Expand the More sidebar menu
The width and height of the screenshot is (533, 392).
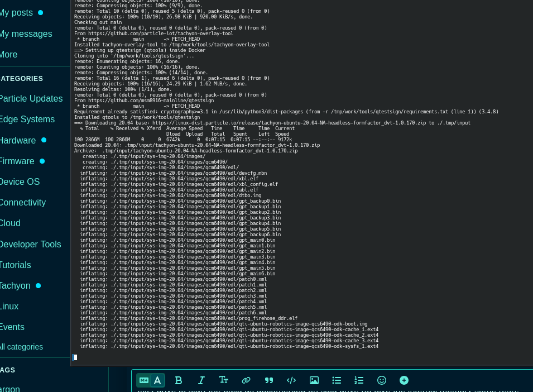pos(8,54)
